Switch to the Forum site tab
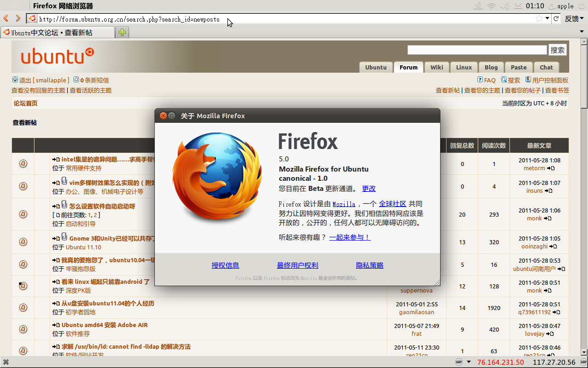This screenshot has height=368, width=588. [x=408, y=67]
